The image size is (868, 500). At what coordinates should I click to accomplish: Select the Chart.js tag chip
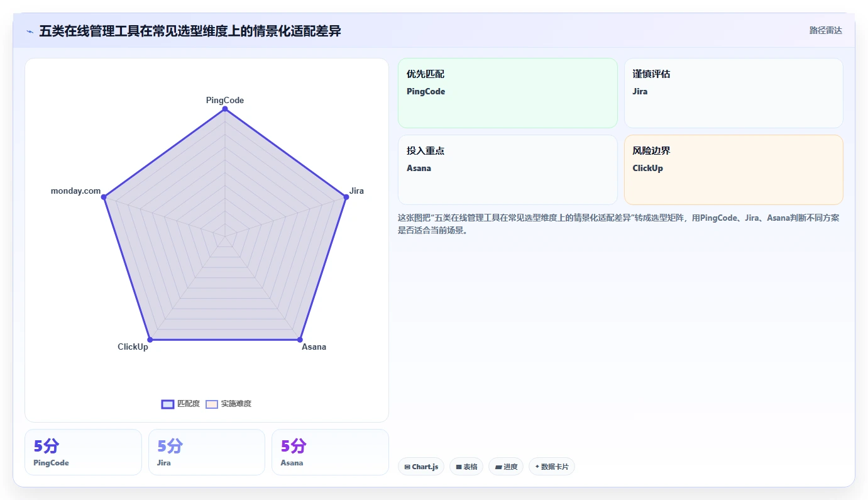[421, 467]
